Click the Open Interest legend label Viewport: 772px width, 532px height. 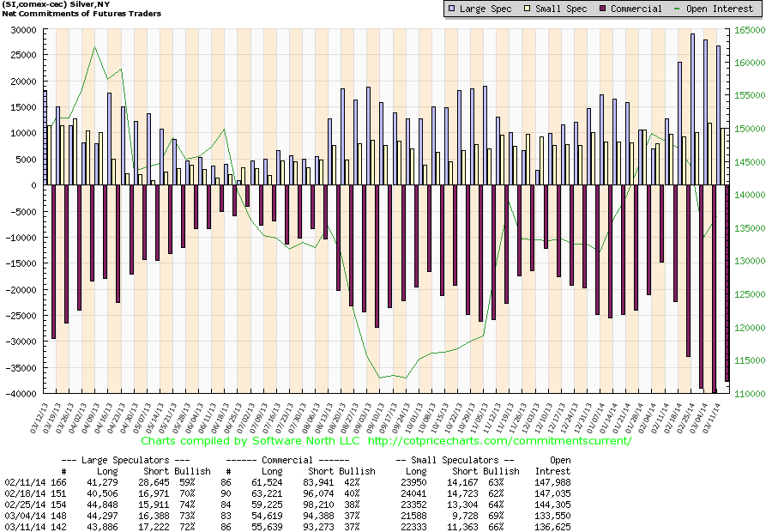click(x=721, y=9)
